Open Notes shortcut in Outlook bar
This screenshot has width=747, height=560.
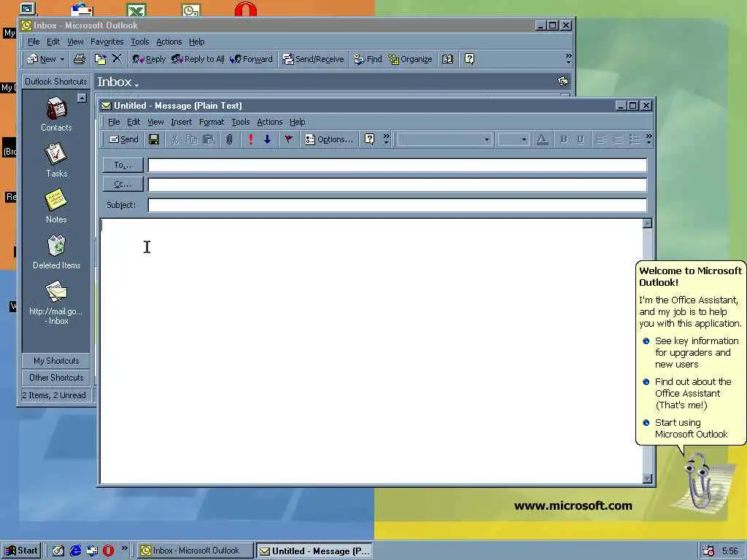click(56, 206)
